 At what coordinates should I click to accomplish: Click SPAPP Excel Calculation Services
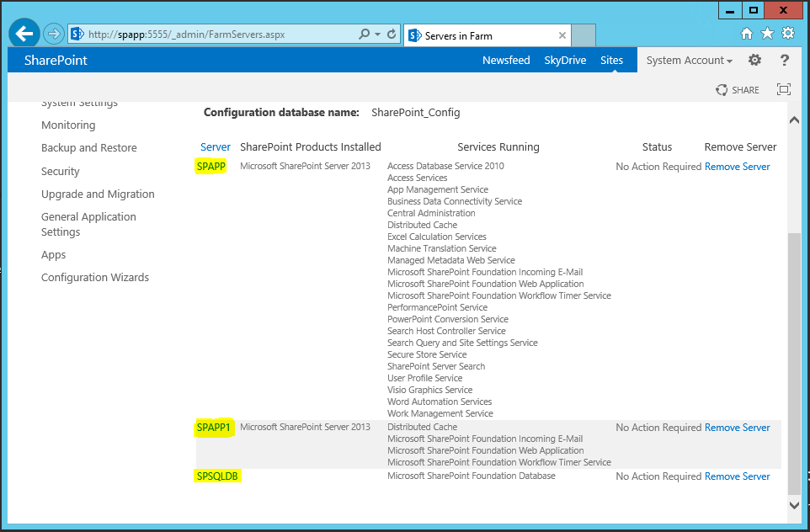437,237
